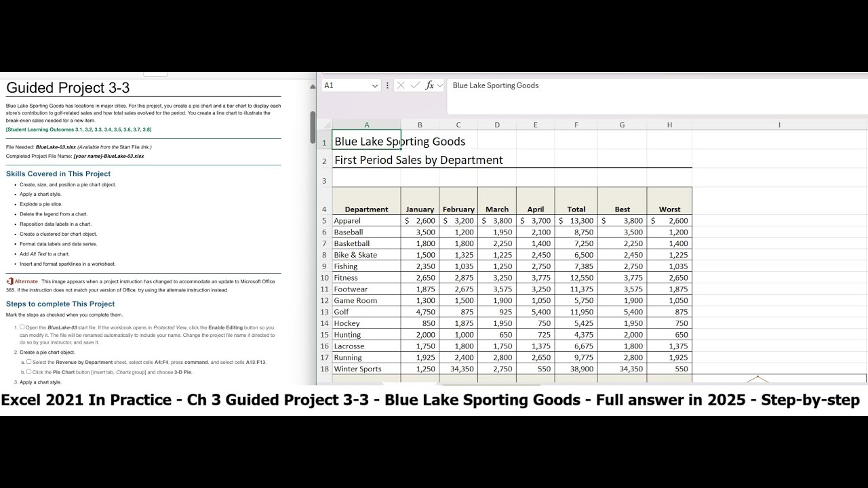Check the step 1 checkbox for opening BlueLake-03
Image resolution: width=868 pixels, height=488 pixels.
coord(22,327)
